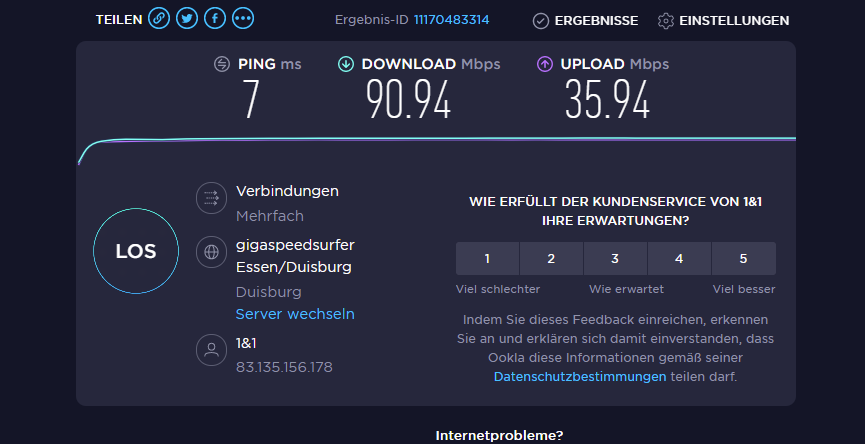Open the Datenschutzbestimmungen privacy link
Screen dimensions: 865x444
click(580, 377)
